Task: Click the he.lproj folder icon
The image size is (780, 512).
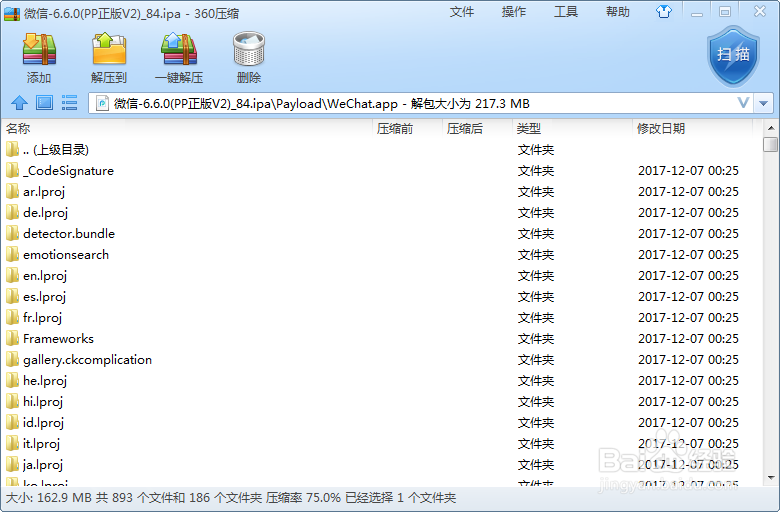Action: tap(12, 380)
